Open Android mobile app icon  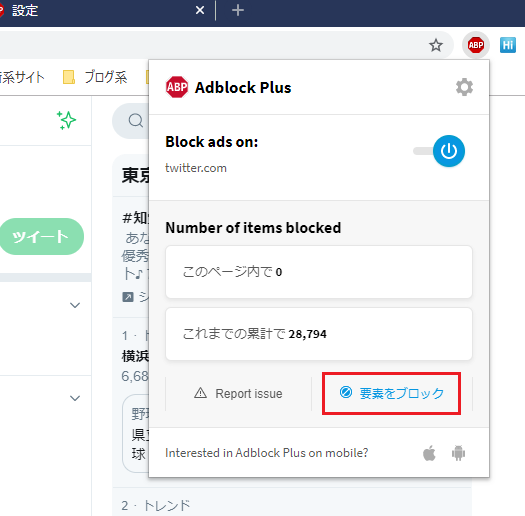coord(458,453)
